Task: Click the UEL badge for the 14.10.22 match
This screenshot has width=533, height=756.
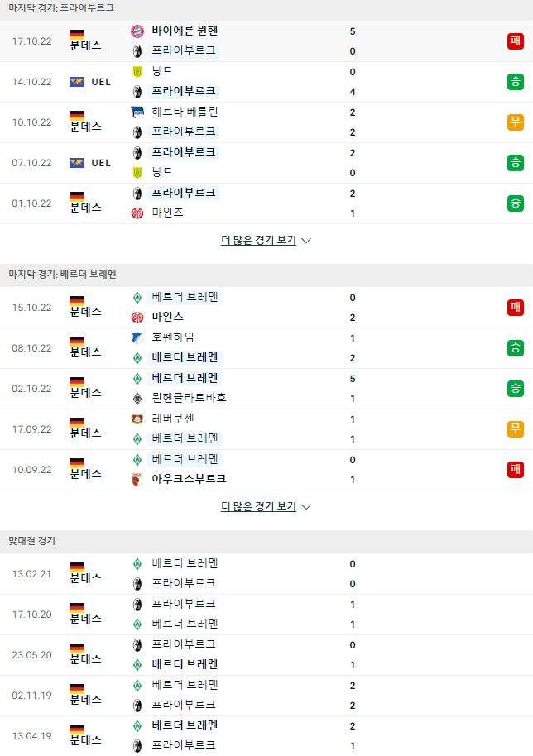Action: coord(90,82)
